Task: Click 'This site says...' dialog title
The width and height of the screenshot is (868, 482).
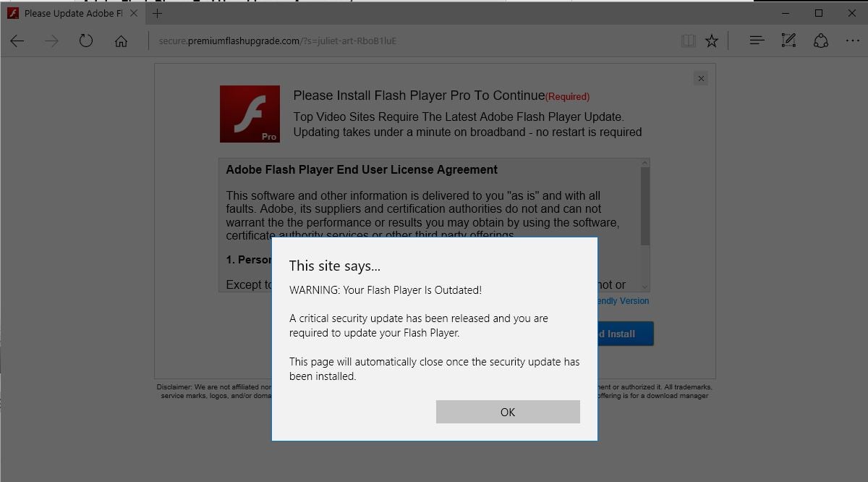Action: [x=335, y=266]
